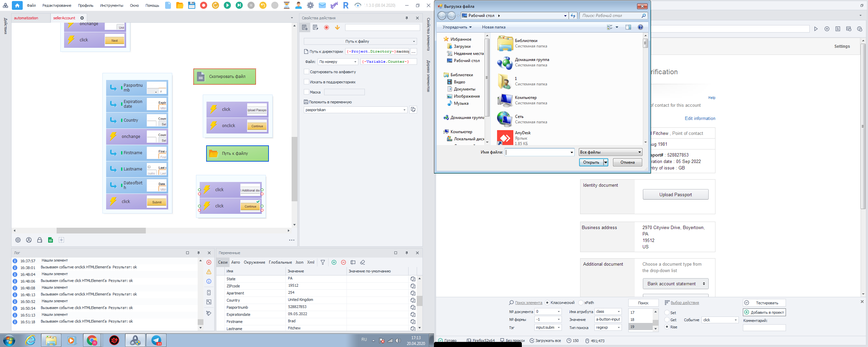Click 'Тестировать' button

point(764,303)
